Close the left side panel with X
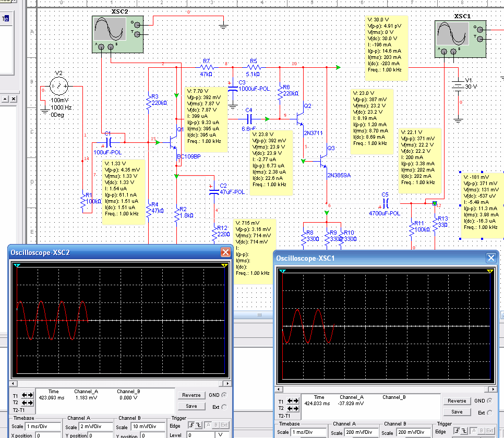 14,99
